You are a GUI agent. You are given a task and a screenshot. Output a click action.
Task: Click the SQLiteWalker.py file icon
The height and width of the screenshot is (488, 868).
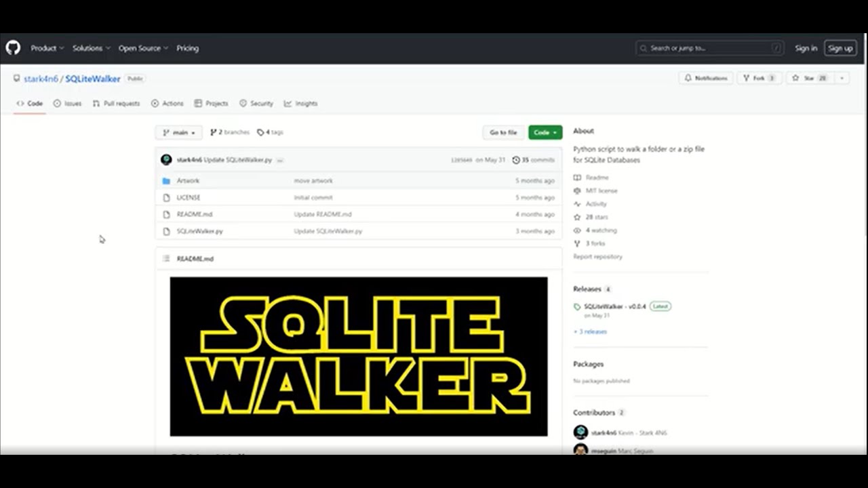point(166,231)
